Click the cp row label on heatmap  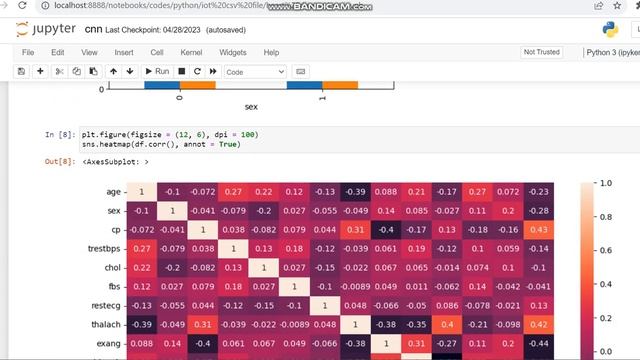[116, 230]
